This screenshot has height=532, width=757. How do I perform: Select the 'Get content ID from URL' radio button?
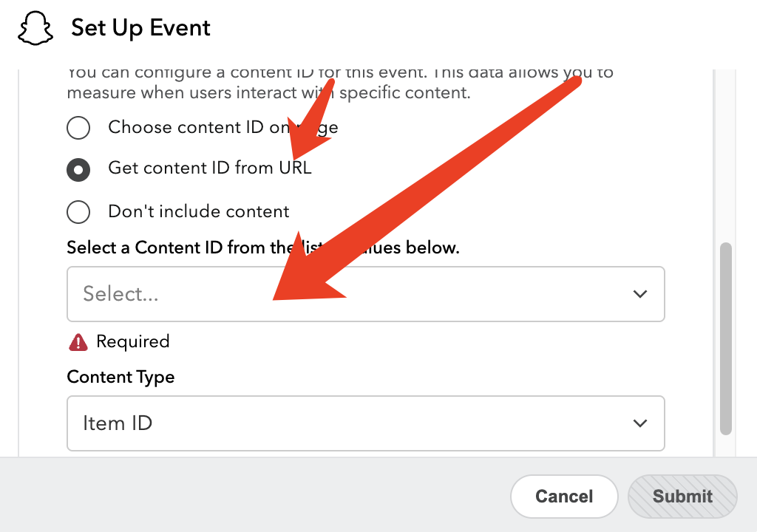coord(78,170)
